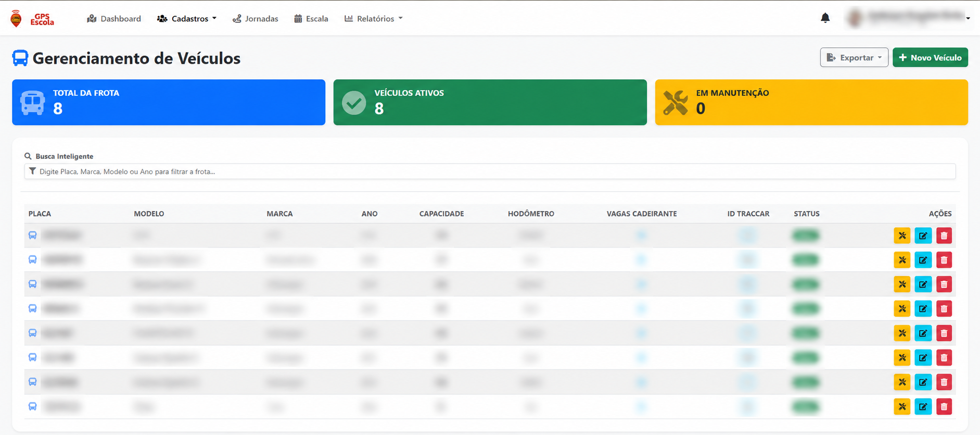
Task: Click the Em Manutenção yellow card
Action: [x=811, y=102]
